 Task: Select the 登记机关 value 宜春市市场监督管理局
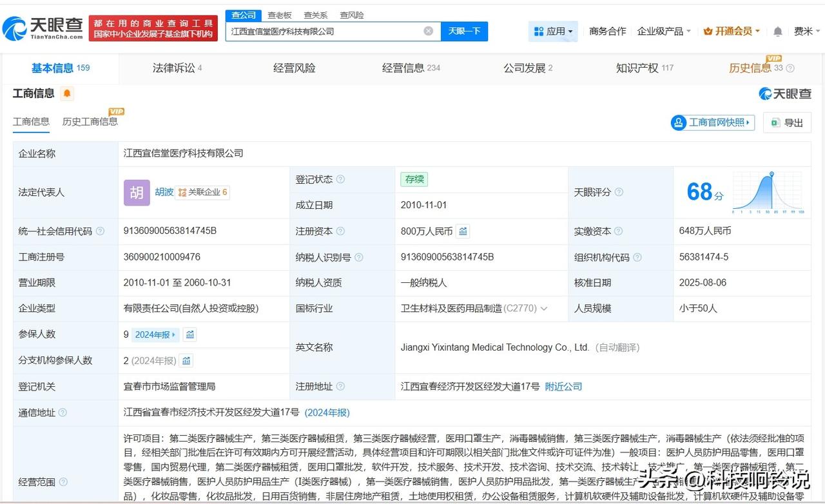[170, 387]
